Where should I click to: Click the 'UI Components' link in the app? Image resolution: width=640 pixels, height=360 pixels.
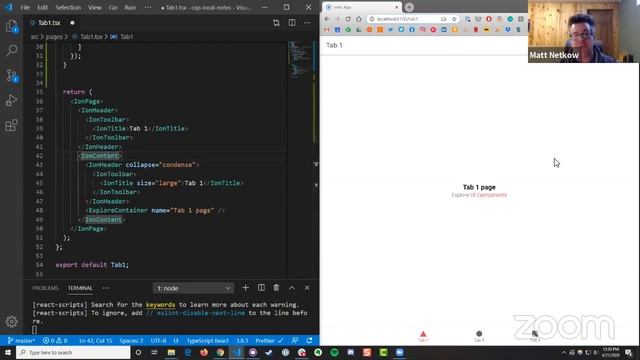click(x=489, y=195)
